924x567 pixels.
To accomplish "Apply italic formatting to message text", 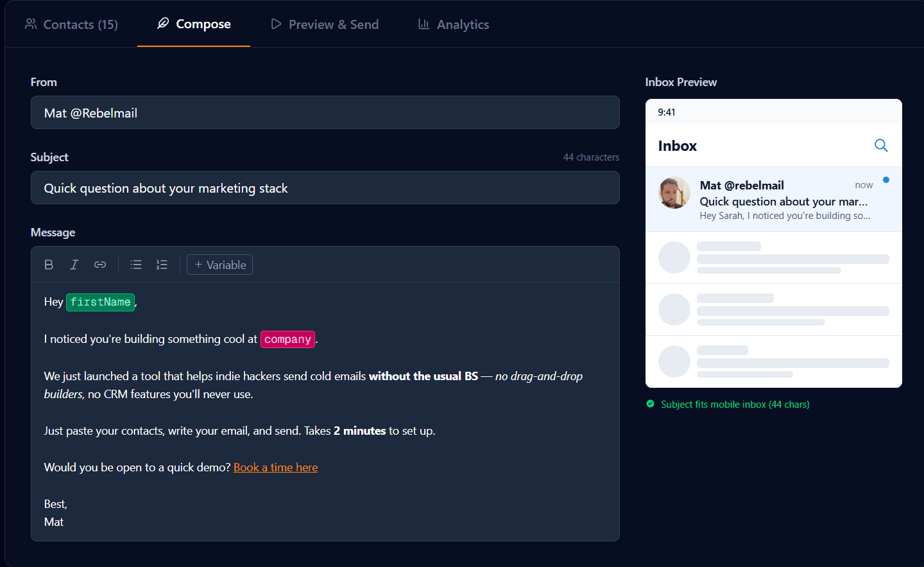I will [x=74, y=265].
